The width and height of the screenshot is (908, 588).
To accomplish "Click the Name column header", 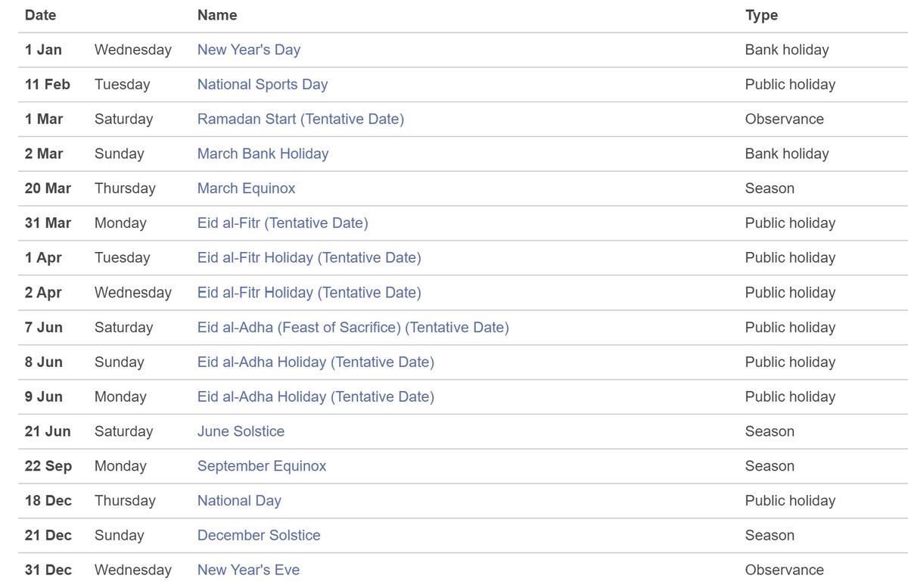I will (217, 15).
